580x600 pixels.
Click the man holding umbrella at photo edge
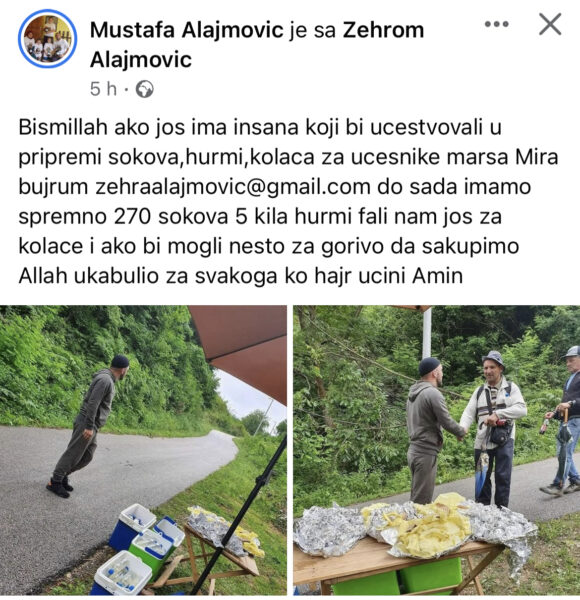click(565, 419)
